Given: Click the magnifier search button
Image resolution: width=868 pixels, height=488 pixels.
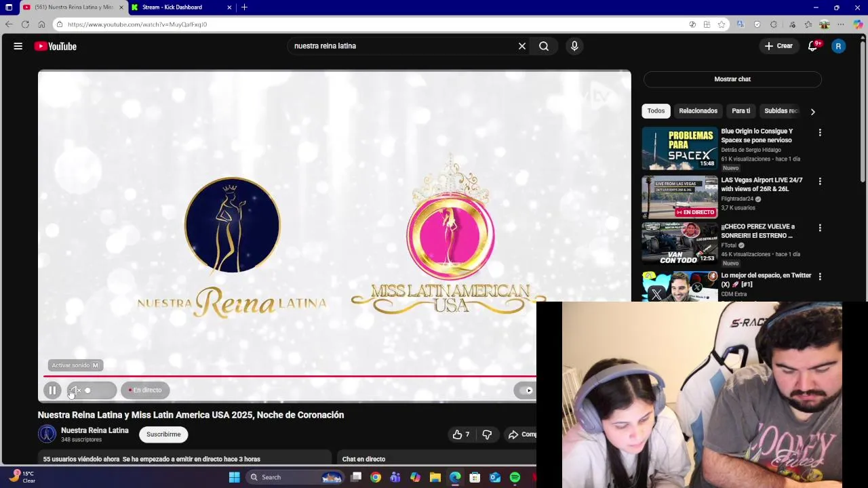Looking at the screenshot, I should (x=544, y=46).
